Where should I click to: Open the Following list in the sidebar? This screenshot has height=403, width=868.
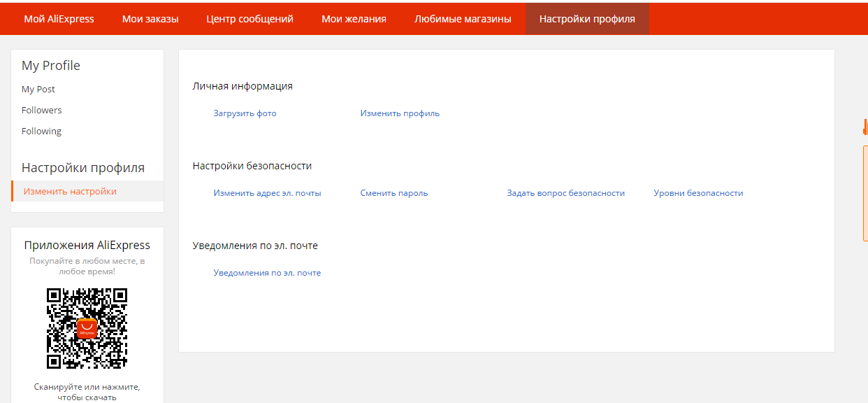[x=41, y=132]
